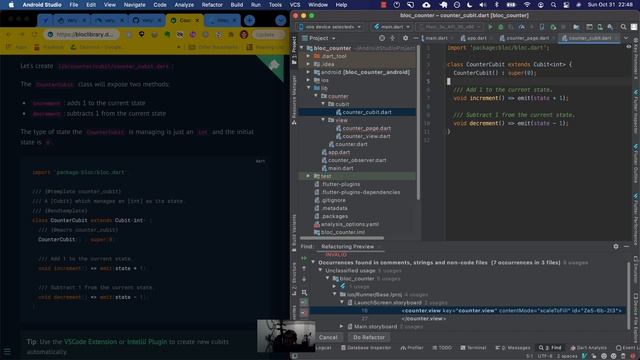This screenshot has height=360, width=640.
Task: Select main.dart in the project tree
Action: pyautogui.click(x=337, y=168)
